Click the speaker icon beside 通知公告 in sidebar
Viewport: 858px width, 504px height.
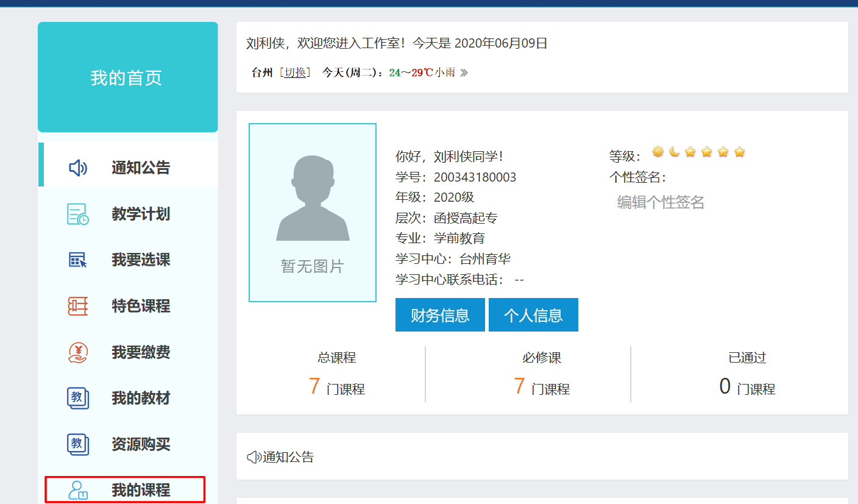78,168
